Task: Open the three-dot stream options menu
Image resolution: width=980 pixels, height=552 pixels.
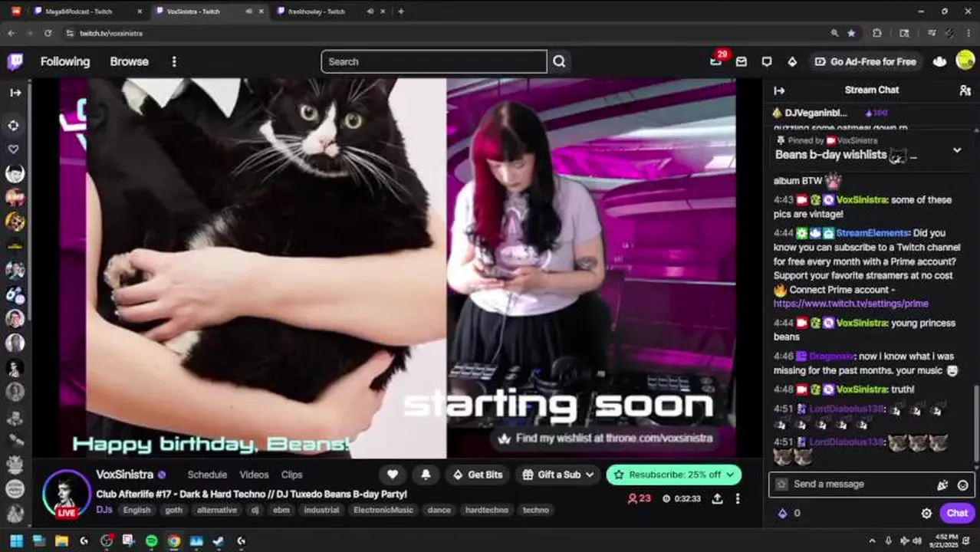Action: point(738,498)
